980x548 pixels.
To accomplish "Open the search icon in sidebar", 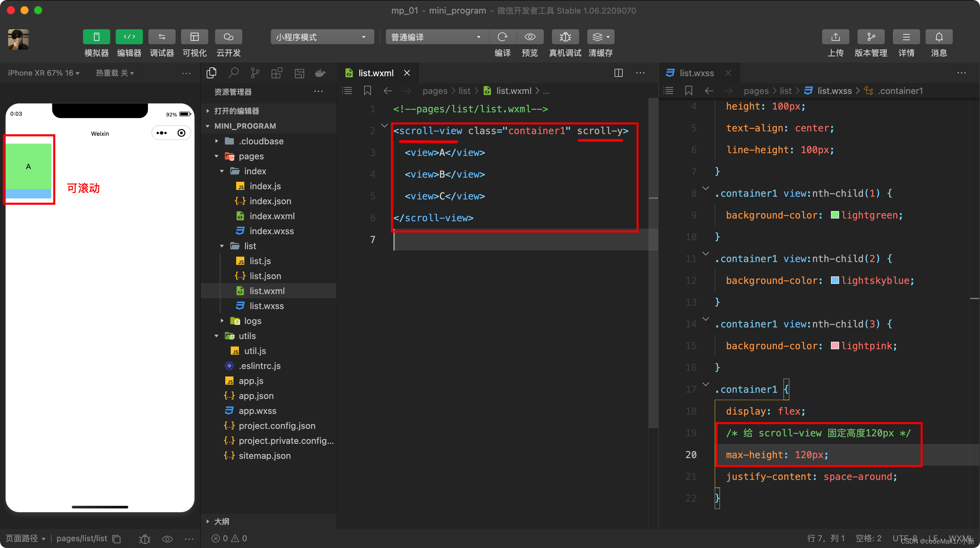I will tap(233, 73).
